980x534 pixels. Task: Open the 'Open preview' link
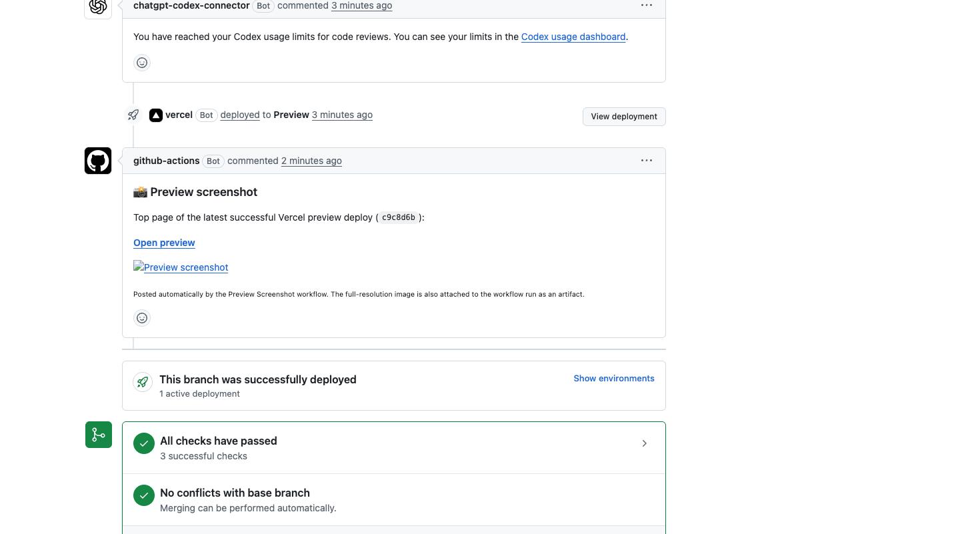[164, 243]
